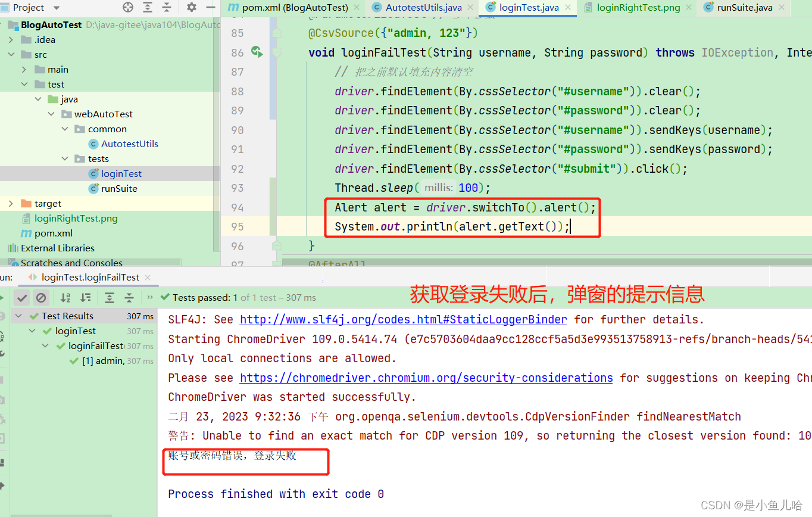Select Scratches and Consoles node

click(x=71, y=263)
